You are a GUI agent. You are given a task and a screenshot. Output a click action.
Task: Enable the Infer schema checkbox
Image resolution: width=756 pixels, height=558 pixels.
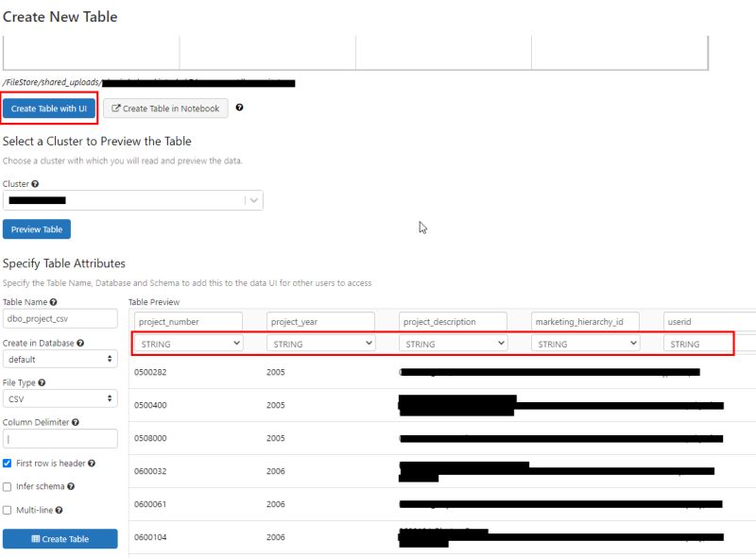[x=8, y=487]
